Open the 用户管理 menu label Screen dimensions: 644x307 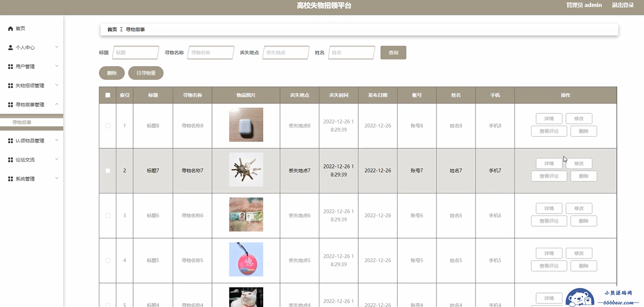(25, 67)
